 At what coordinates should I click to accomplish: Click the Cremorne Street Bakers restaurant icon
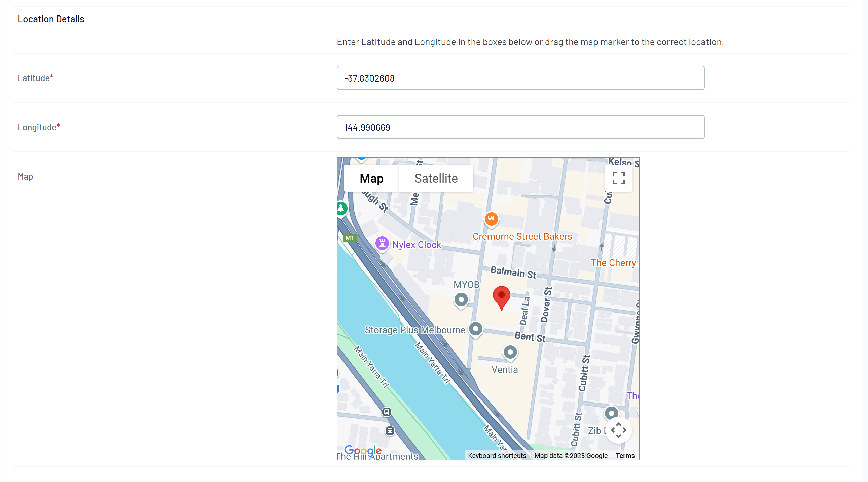(x=491, y=219)
